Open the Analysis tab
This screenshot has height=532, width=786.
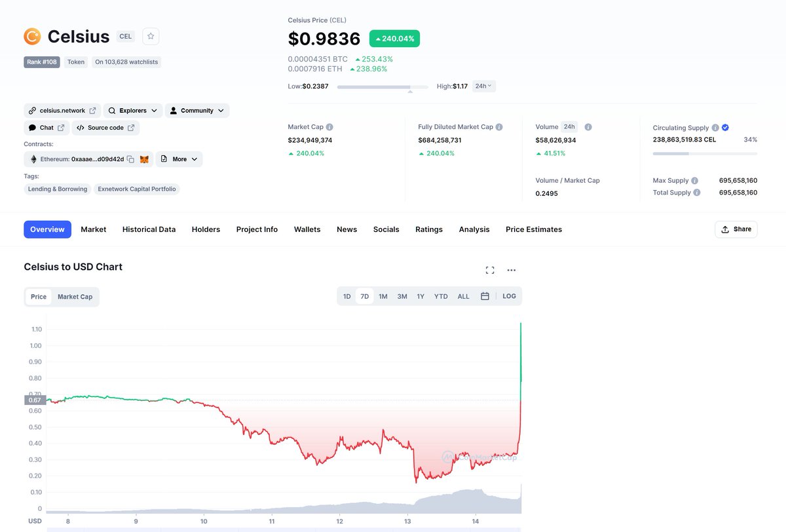click(x=474, y=229)
